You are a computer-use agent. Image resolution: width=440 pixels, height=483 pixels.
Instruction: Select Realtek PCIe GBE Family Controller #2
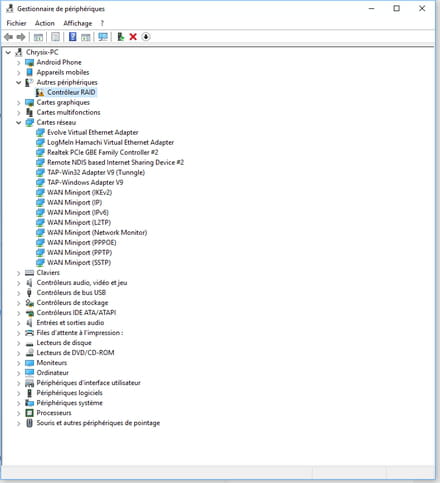[103, 152]
